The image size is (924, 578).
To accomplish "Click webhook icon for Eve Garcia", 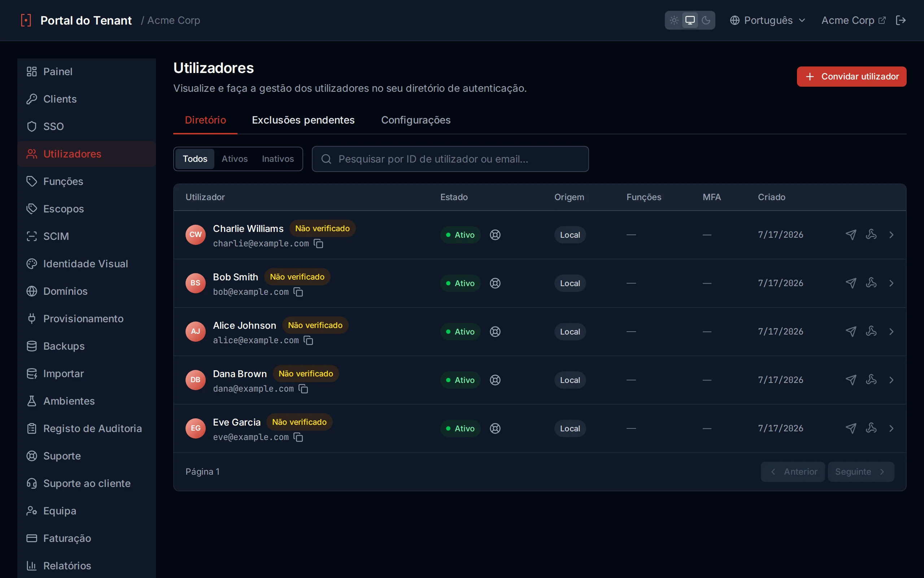I will (x=871, y=428).
